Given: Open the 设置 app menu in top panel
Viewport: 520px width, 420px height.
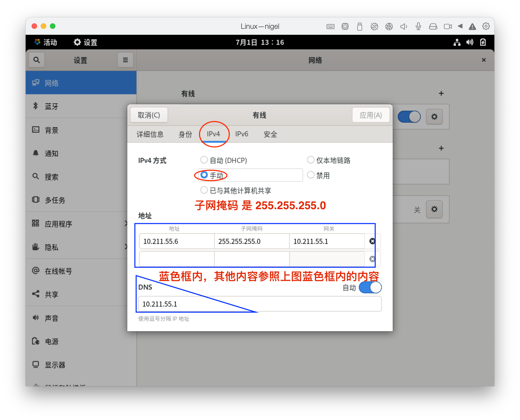Looking at the screenshot, I should 85,42.
